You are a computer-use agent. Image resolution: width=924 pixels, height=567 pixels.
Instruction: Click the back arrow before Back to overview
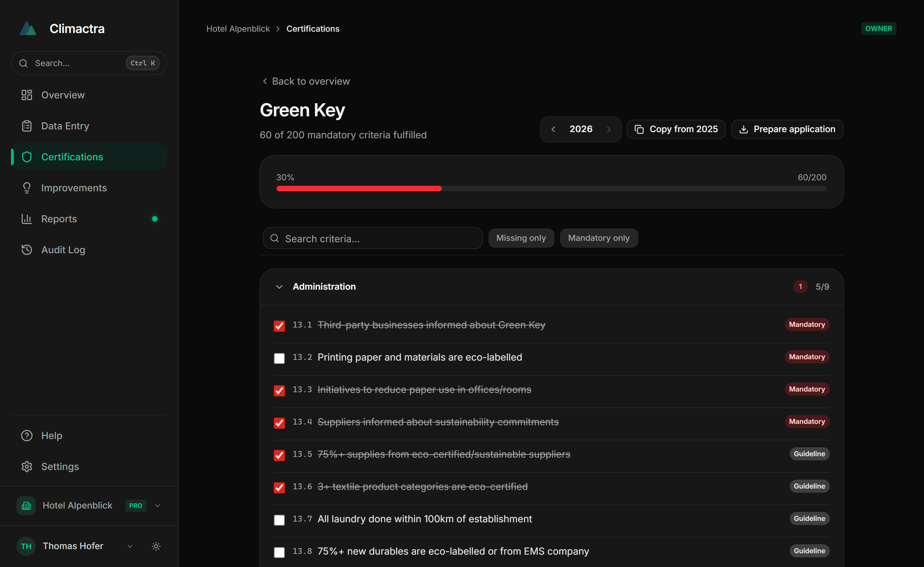(265, 81)
